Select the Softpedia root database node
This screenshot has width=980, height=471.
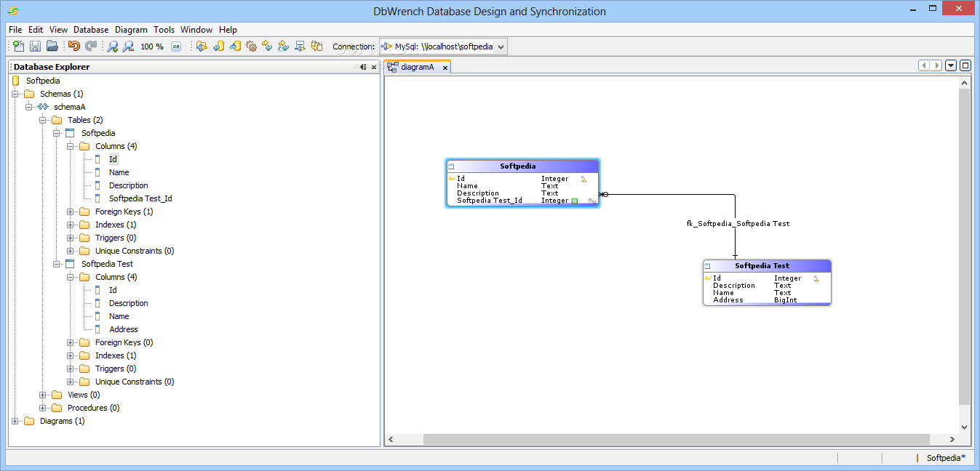[43, 81]
